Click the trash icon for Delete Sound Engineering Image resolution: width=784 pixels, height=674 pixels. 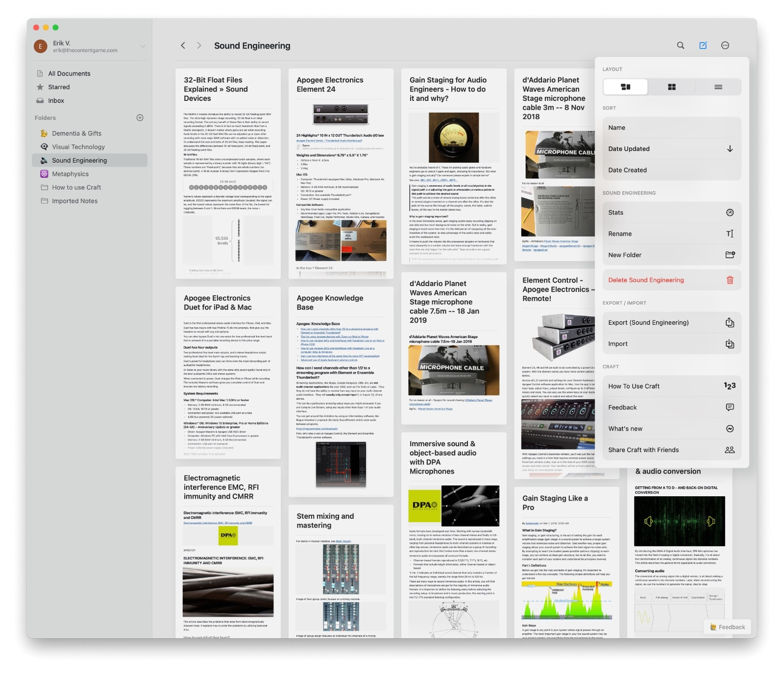tap(730, 280)
